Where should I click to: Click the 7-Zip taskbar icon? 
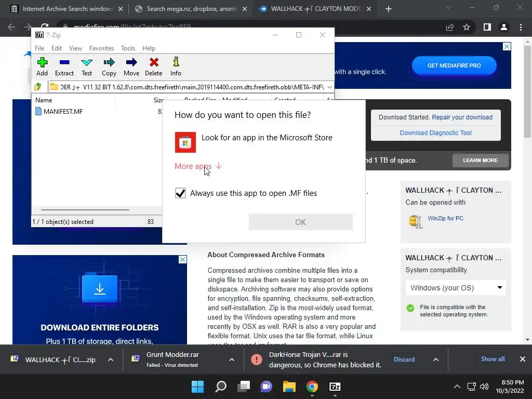point(335,387)
